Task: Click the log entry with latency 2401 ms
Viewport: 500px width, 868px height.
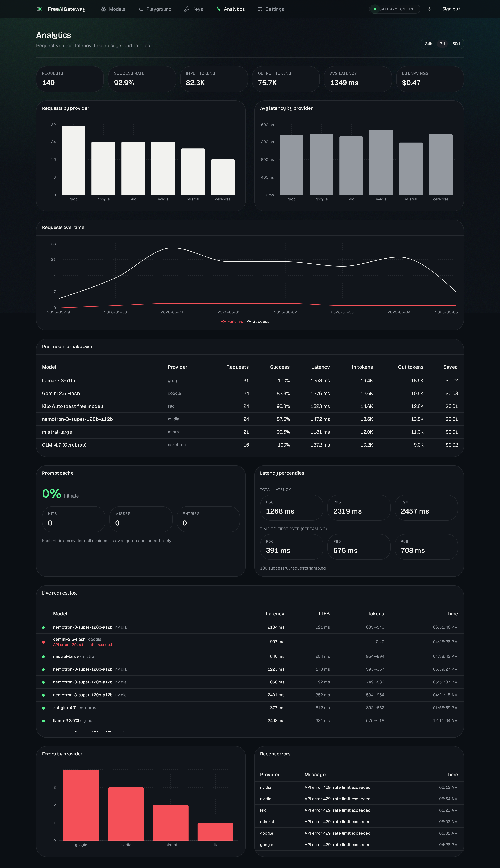Action: click(x=250, y=695)
